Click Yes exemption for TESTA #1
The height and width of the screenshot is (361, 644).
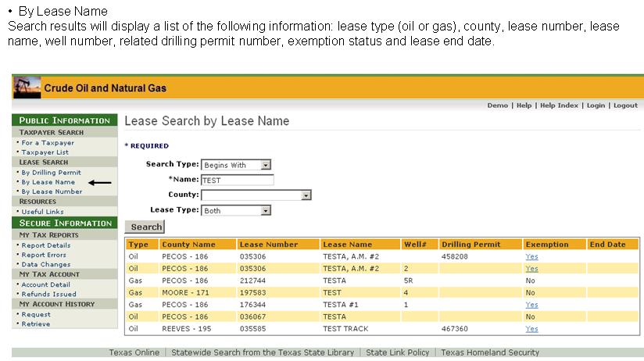coord(531,305)
